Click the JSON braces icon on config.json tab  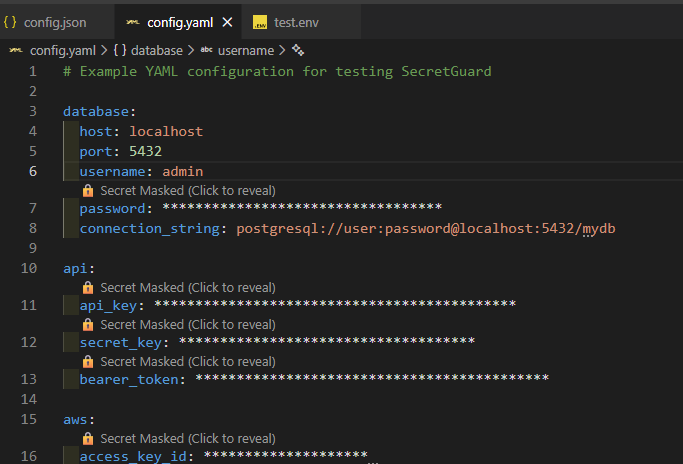click(x=10, y=22)
